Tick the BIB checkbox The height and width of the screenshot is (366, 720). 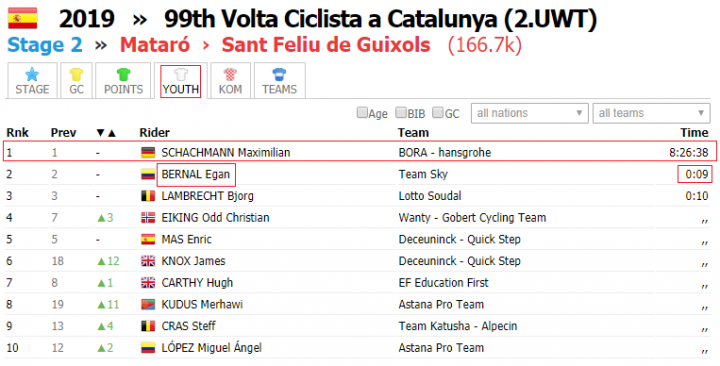401,113
